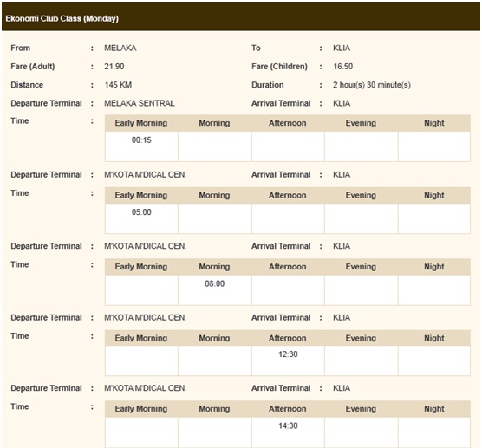
Task: Click the Afternoon header in last timetable
Action: 288,409
